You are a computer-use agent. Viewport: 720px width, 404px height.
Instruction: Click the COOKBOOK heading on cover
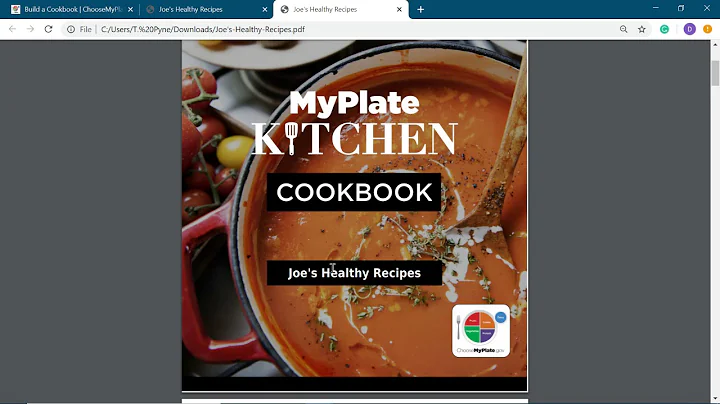[x=354, y=192]
